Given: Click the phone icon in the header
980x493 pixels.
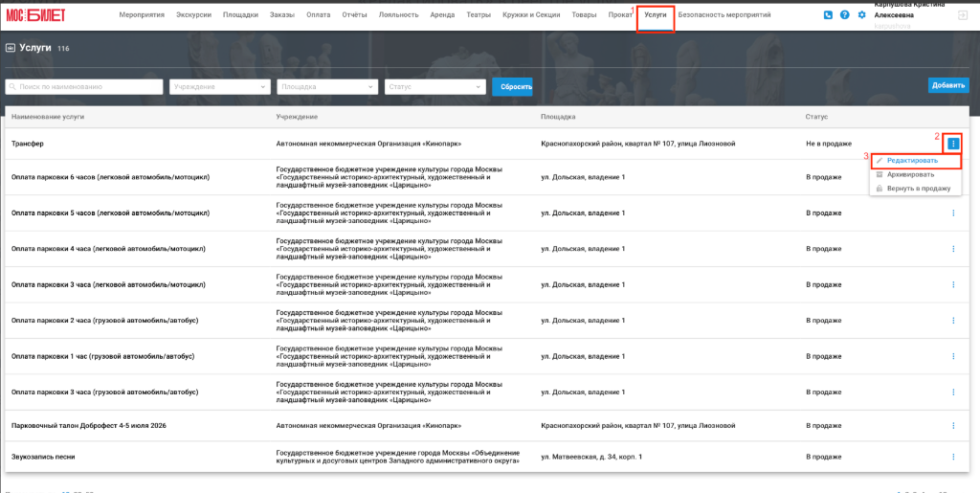Looking at the screenshot, I should (828, 14).
